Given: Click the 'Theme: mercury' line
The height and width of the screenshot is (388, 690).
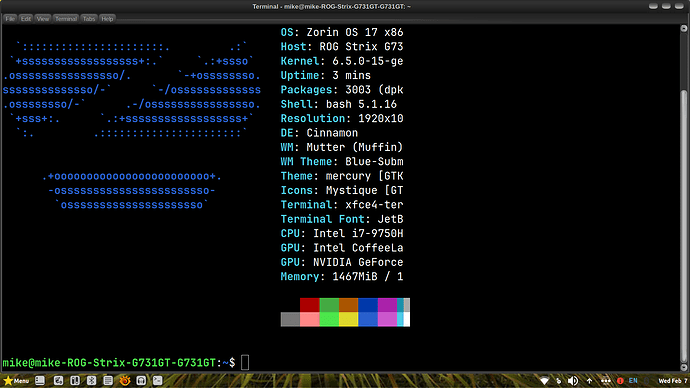Looking at the screenshot, I should pos(342,176).
